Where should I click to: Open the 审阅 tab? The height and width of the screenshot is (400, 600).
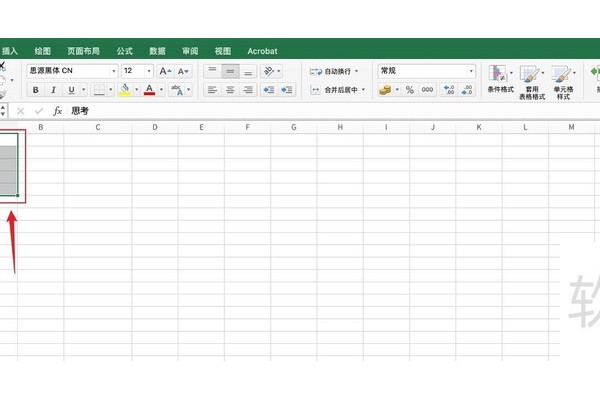coord(190,51)
